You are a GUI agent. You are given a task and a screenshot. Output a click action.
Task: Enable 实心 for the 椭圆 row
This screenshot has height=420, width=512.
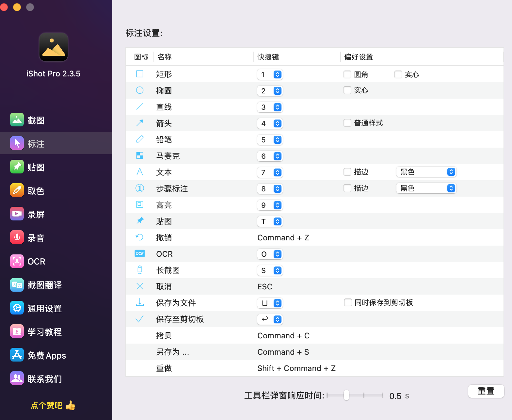tap(347, 90)
